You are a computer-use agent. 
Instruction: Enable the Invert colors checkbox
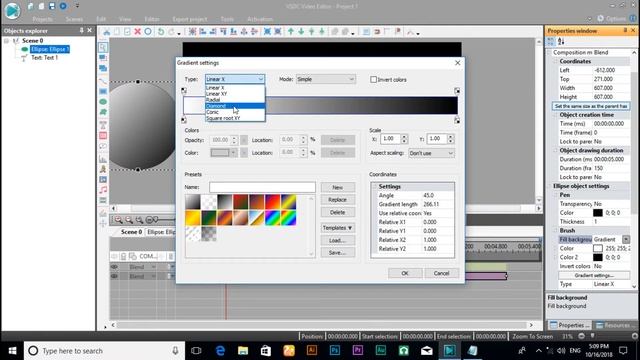(x=373, y=80)
